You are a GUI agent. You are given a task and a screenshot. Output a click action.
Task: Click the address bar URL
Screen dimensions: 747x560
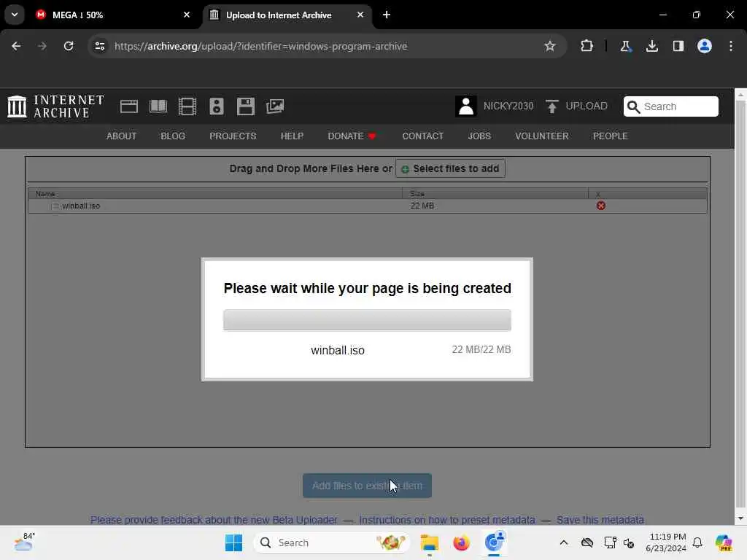tap(260, 46)
